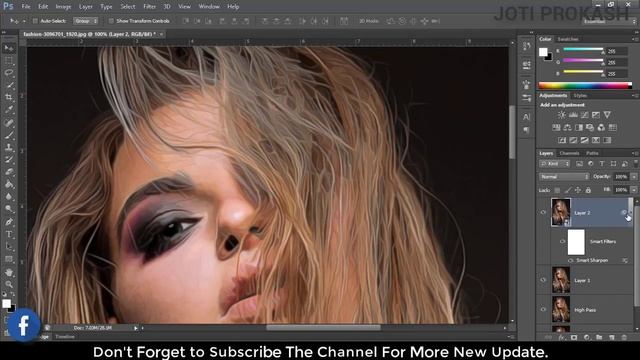Select the Lasso tool
Screen dimensions: 640x360
9,73
